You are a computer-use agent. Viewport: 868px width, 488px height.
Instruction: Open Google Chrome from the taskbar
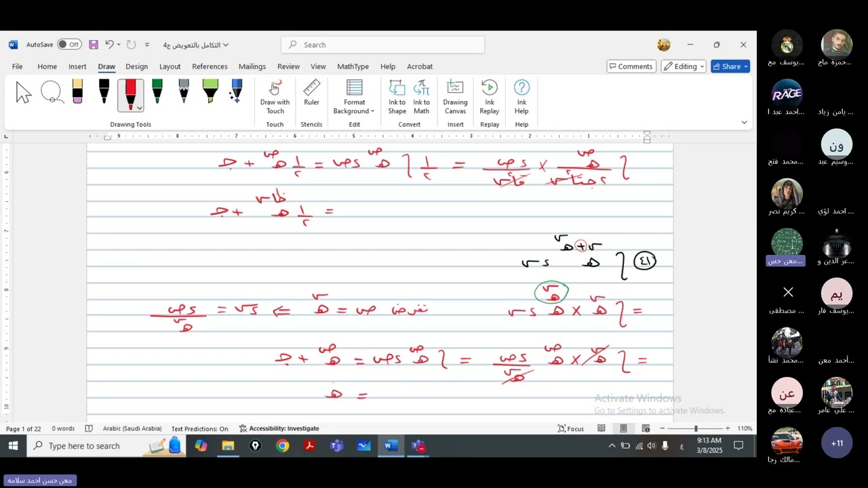[282, 445]
